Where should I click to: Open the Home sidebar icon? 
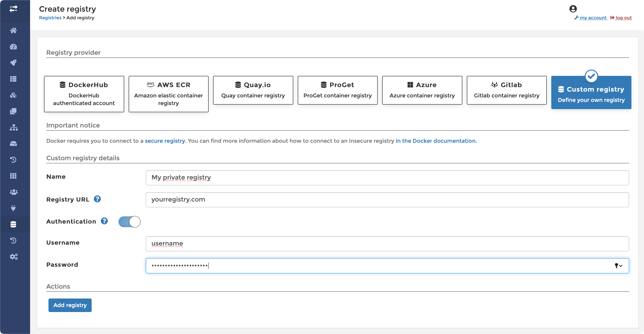(x=13, y=31)
